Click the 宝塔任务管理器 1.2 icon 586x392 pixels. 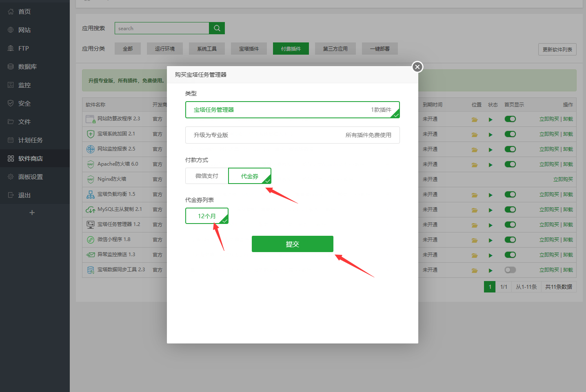(91, 224)
